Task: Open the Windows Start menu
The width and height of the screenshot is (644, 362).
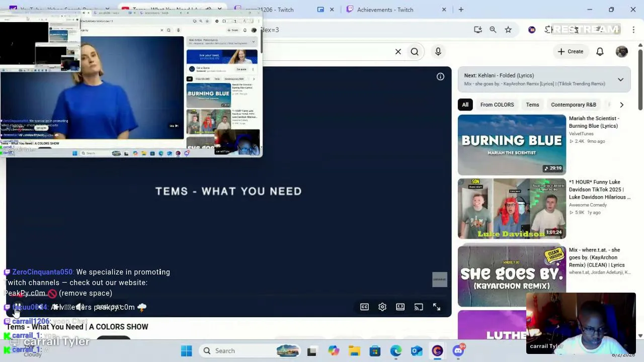Action: pyautogui.click(x=186, y=351)
